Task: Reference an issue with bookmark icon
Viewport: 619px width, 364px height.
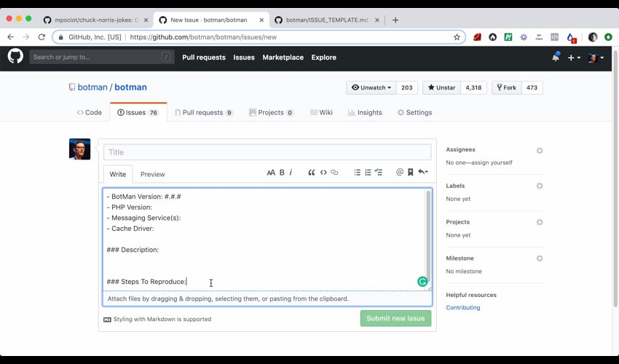Action: (411, 172)
